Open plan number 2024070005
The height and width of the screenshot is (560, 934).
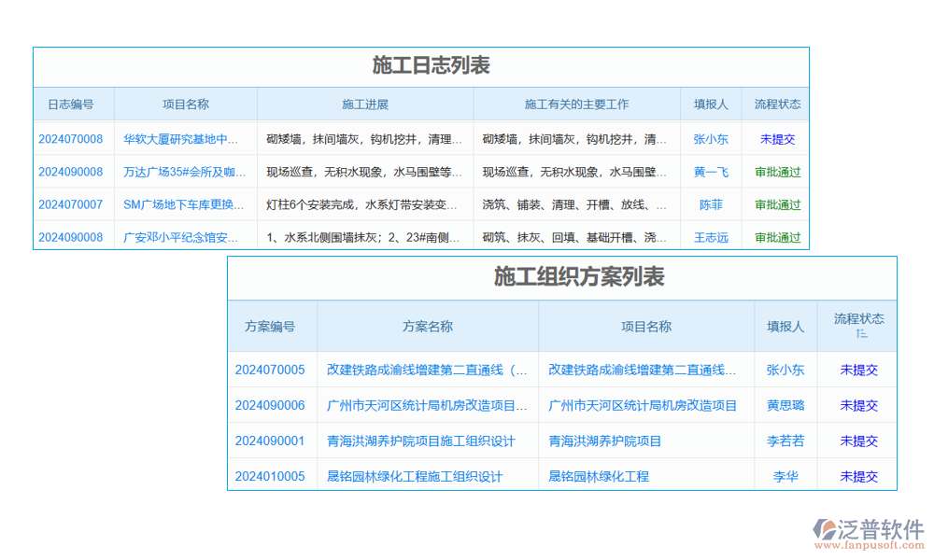pyautogui.click(x=270, y=370)
